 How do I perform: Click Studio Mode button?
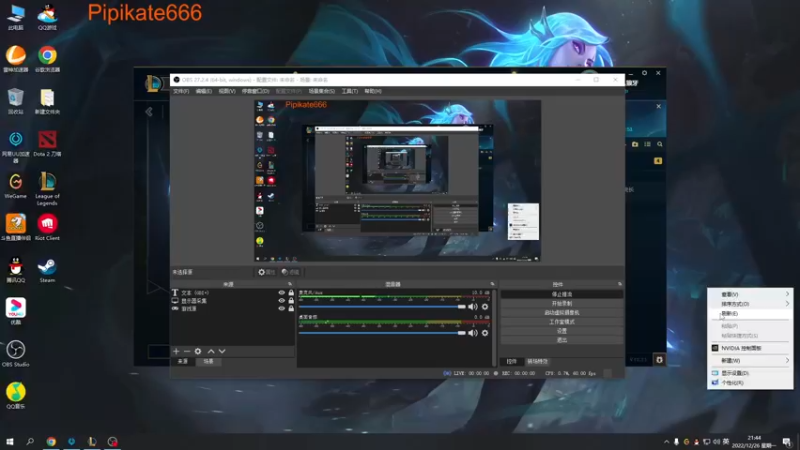pyautogui.click(x=562, y=322)
